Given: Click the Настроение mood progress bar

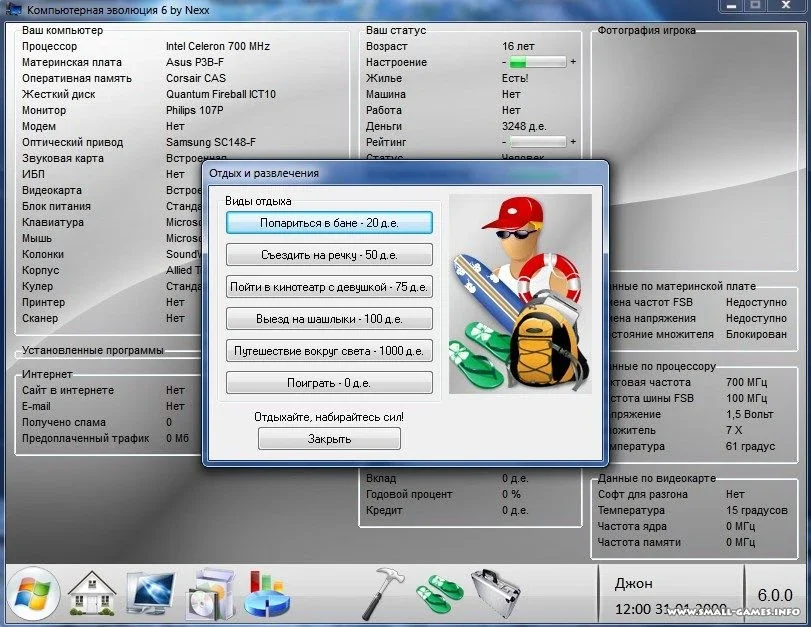Looking at the screenshot, I should [537, 62].
